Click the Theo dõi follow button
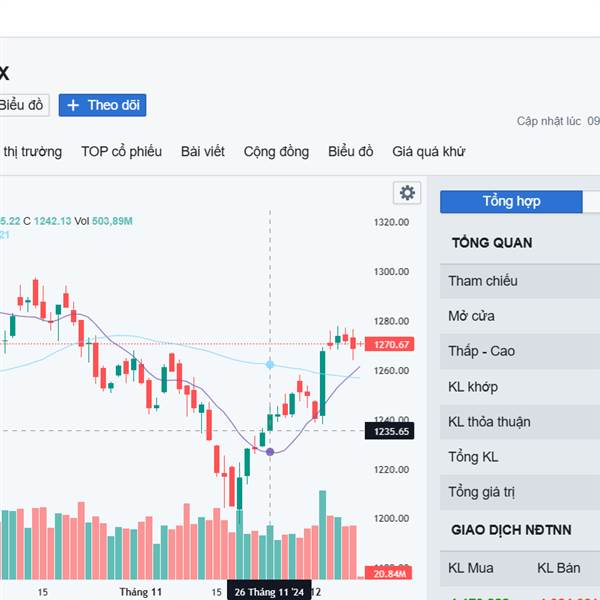 [103, 105]
